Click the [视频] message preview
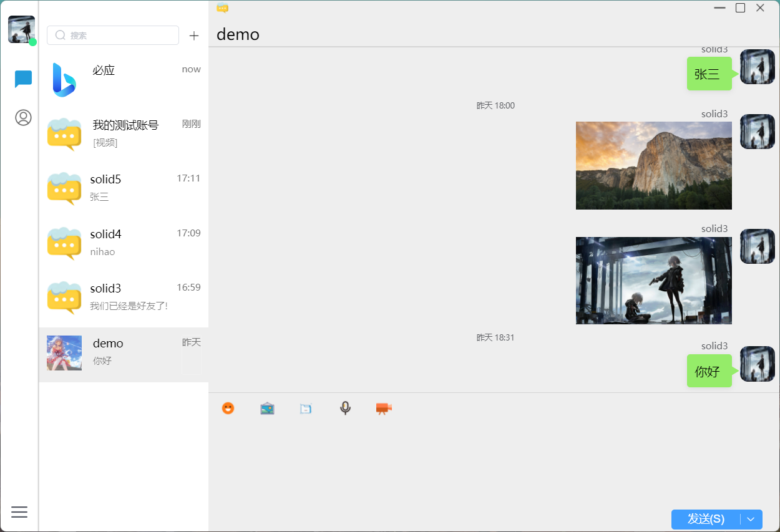Viewport: 780px width, 532px height. coord(105,143)
